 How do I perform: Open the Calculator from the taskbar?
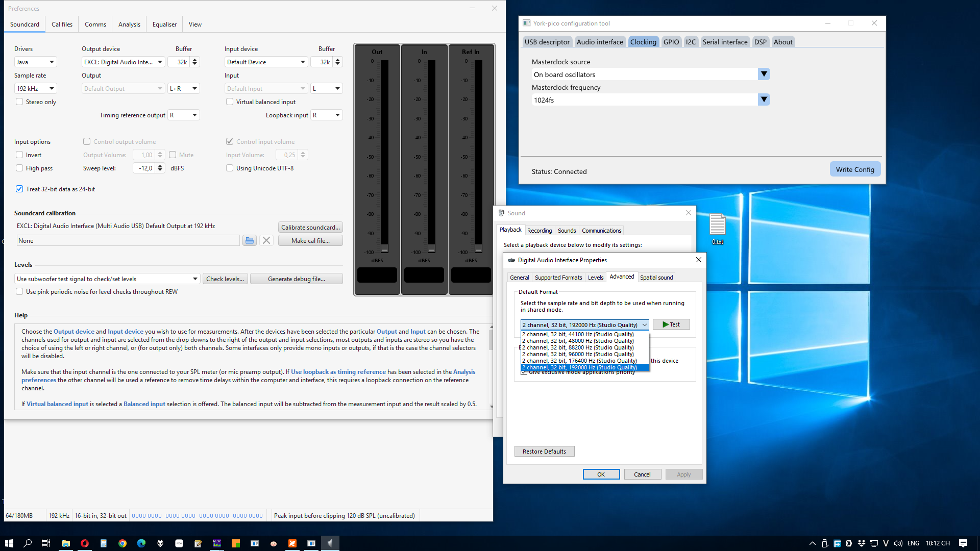point(103,543)
